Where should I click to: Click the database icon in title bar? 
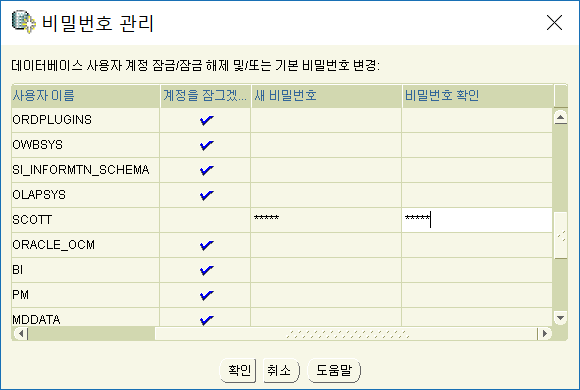click(24, 22)
